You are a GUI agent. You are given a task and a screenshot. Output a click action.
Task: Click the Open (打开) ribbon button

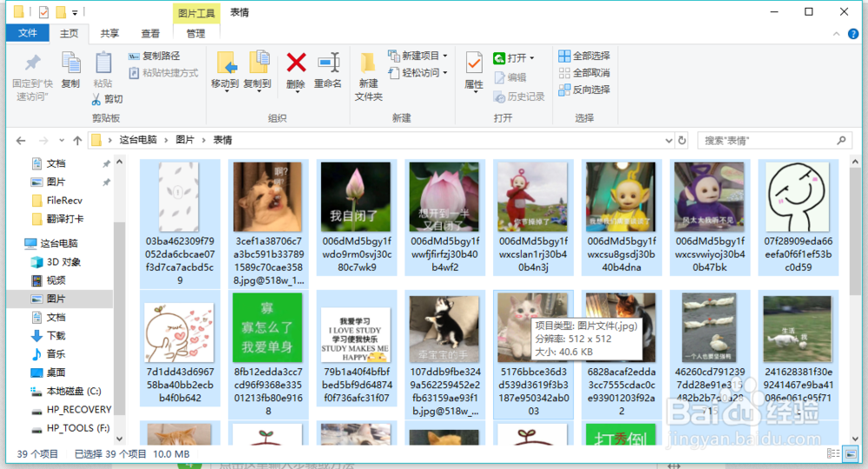(513, 57)
